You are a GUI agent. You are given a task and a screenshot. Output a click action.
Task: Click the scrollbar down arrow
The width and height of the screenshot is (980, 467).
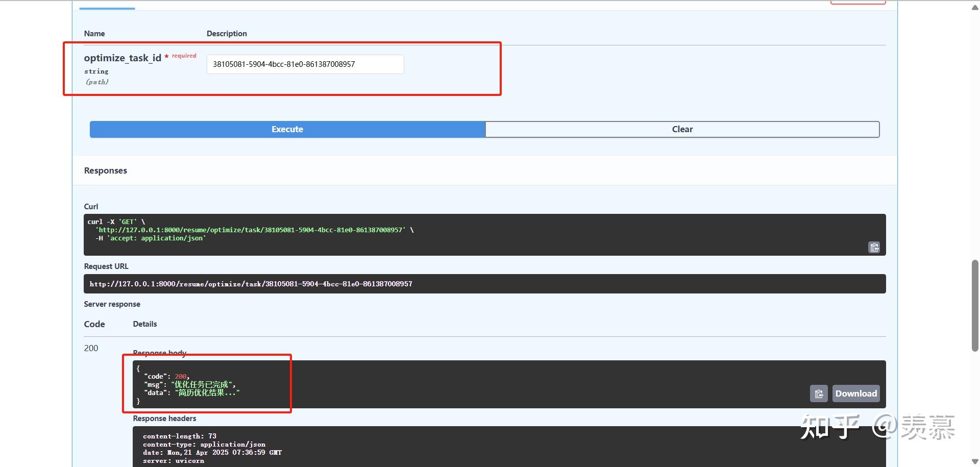(974, 461)
